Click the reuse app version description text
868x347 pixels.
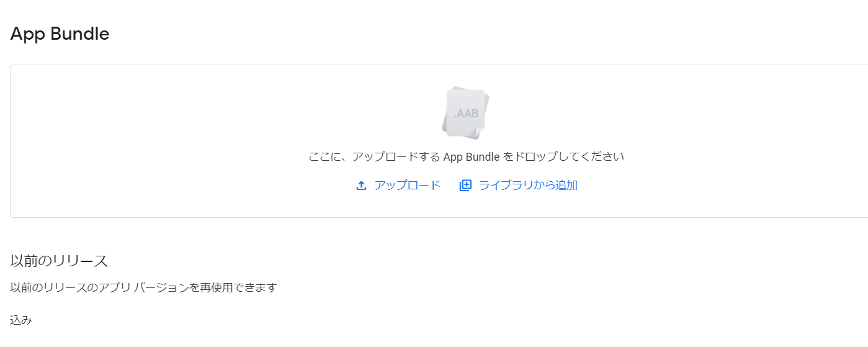pyautogui.click(x=143, y=288)
